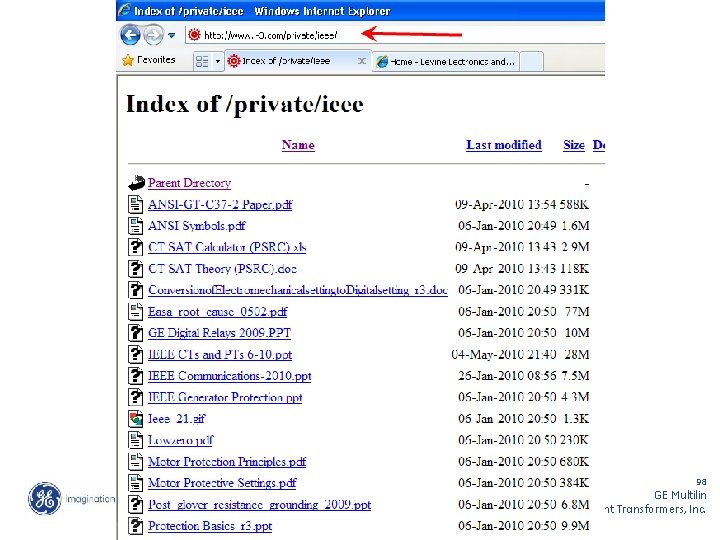Click the 04-May-2010 21:40 date entry
The height and width of the screenshot is (540, 720).
pyautogui.click(x=504, y=354)
